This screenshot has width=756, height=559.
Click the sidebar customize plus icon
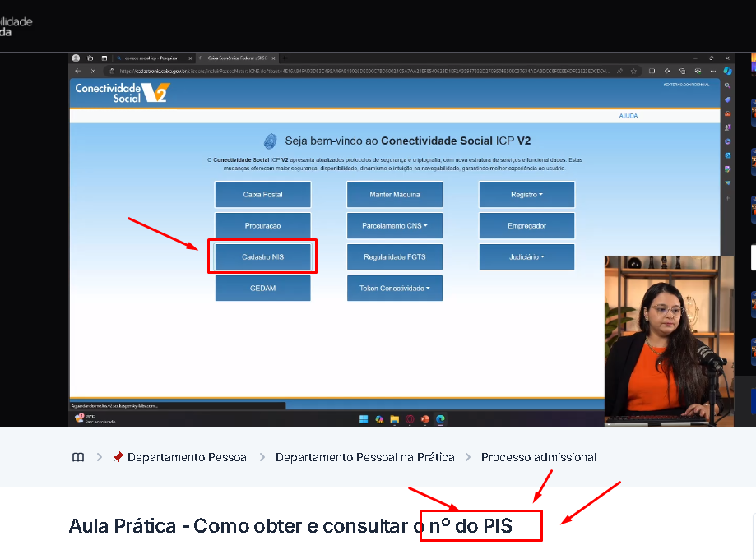pyautogui.click(x=727, y=198)
